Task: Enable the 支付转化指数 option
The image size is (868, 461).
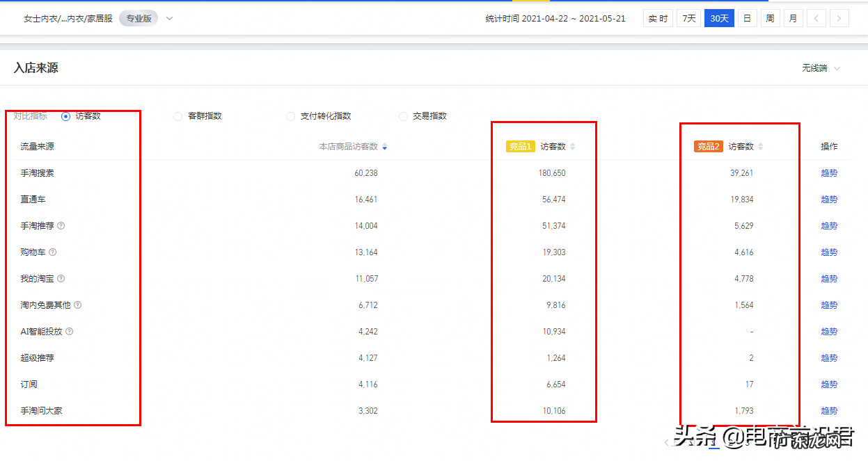Action: pyautogui.click(x=290, y=116)
